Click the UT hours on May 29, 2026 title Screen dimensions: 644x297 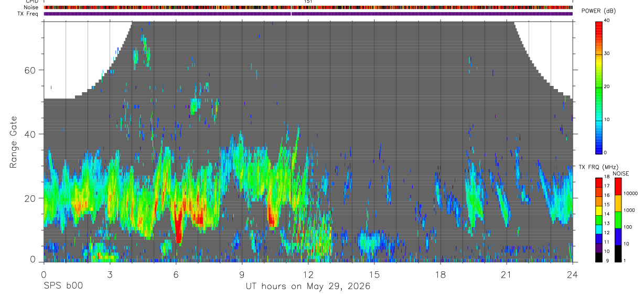click(x=308, y=287)
